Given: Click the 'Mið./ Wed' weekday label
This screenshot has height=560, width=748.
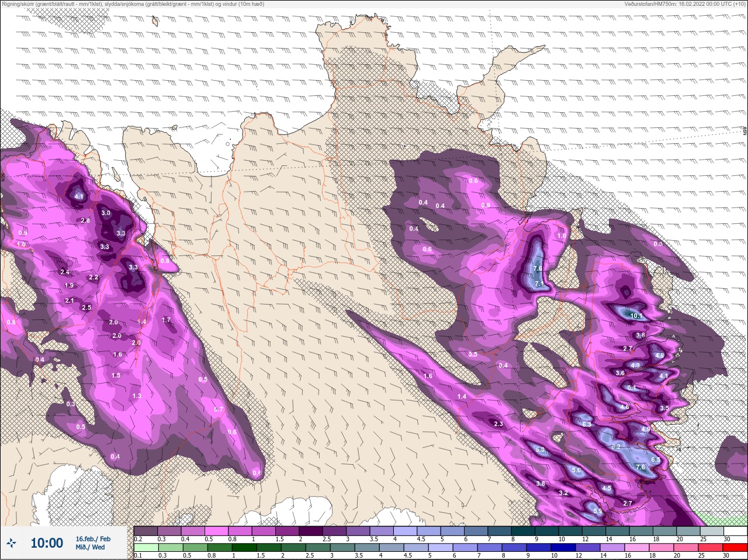Looking at the screenshot, I should 90,547.
